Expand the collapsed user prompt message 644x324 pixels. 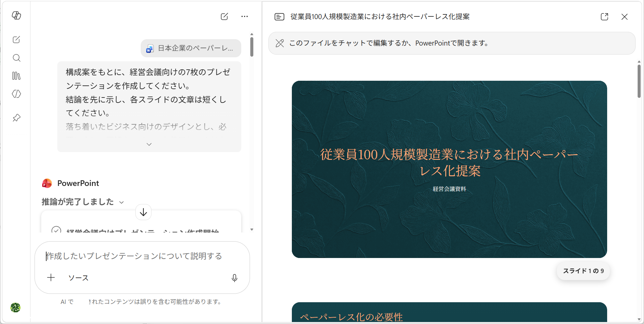tap(149, 144)
